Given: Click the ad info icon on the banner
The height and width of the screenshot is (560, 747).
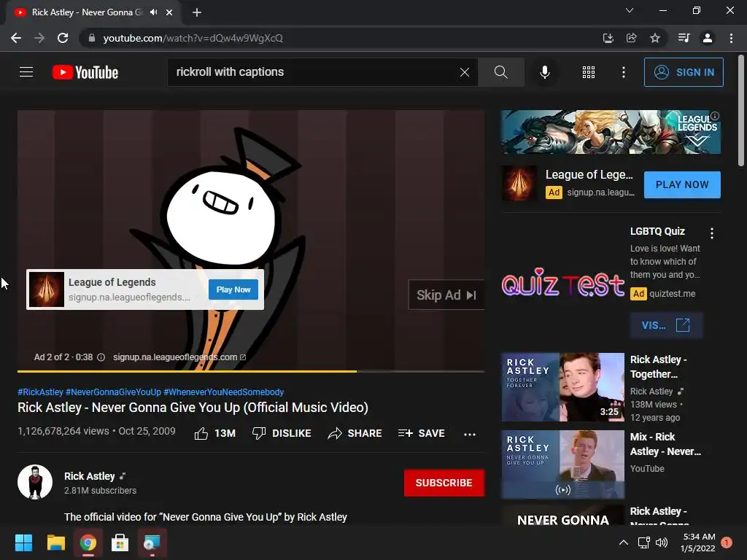Looking at the screenshot, I should coord(715,116).
